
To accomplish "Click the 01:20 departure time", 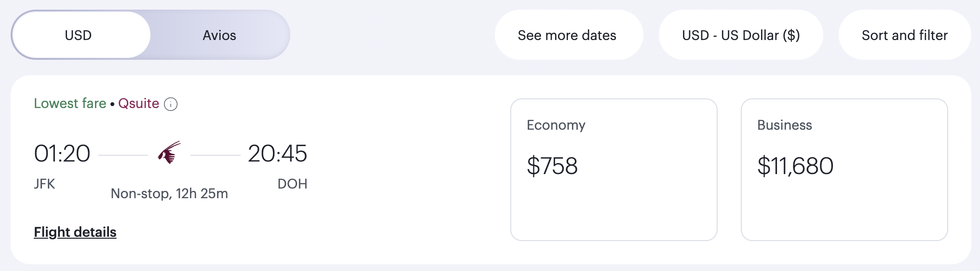I will [x=62, y=154].
